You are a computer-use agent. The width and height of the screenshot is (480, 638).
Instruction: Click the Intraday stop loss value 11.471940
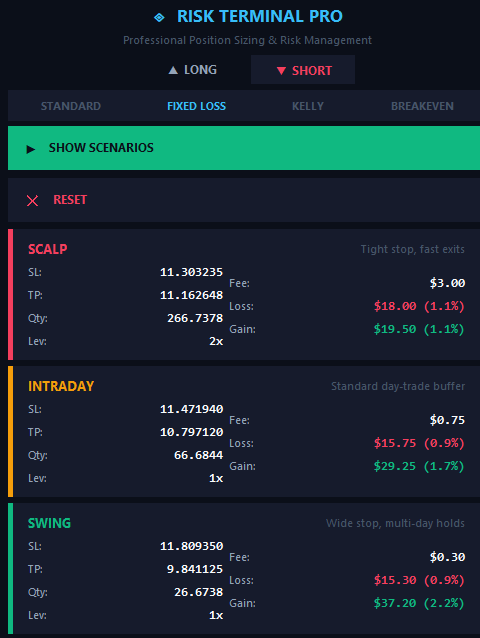[192, 409]
